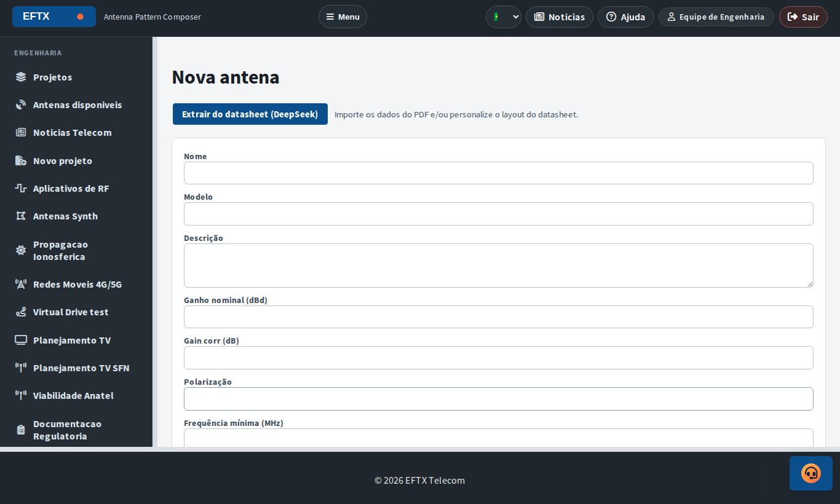This screenshot has height=504, width=840.
Task: Focus the Frequência mínima (MHz) field
Action: [x=499, y=438]
